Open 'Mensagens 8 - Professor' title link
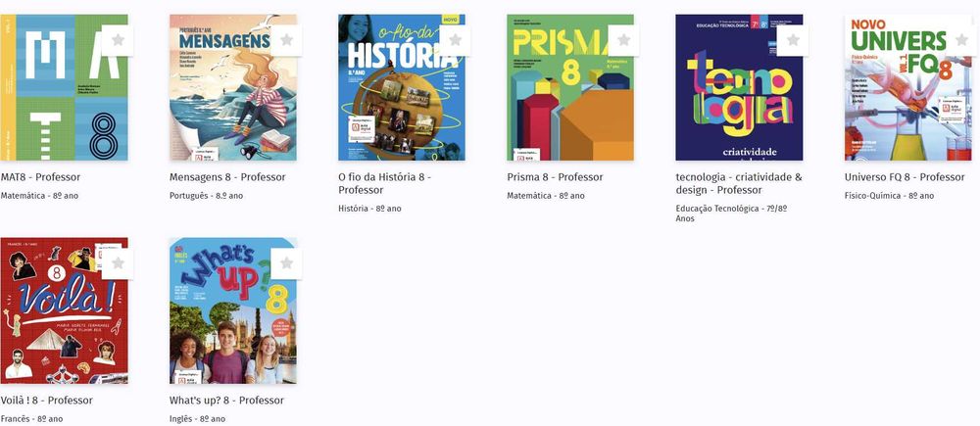Screen dimensions: 980x426 (x=227, y=177)
